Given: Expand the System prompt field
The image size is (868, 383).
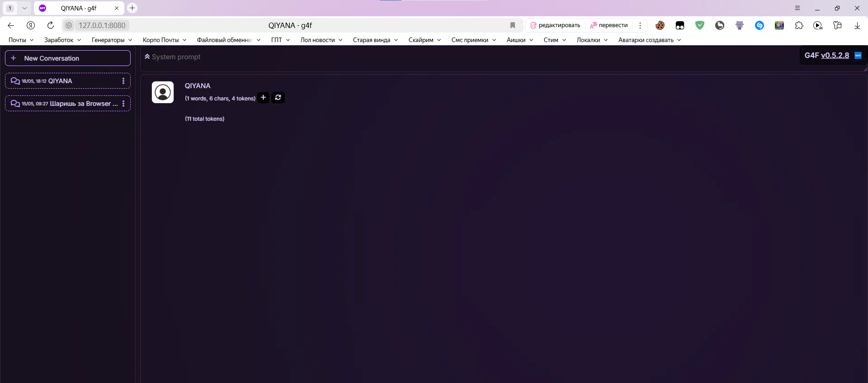Looking at the screenshot, I should tap(147, 57).
